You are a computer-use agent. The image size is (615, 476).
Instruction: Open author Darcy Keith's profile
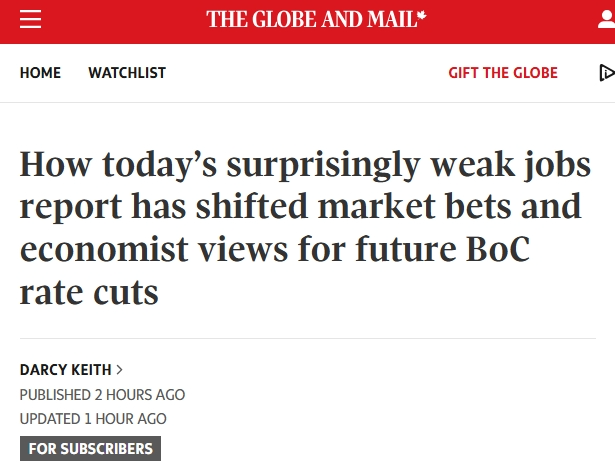click(66, 370)
